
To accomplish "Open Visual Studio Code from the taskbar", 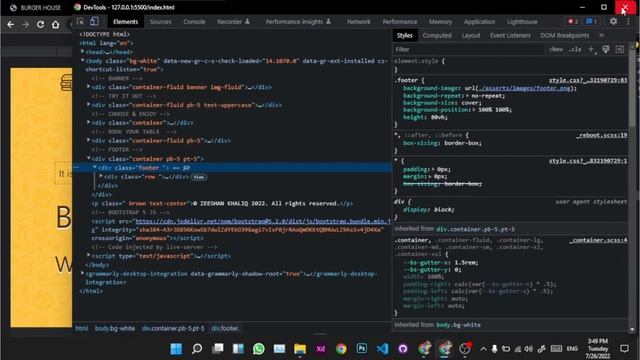I will coord(382,349).
